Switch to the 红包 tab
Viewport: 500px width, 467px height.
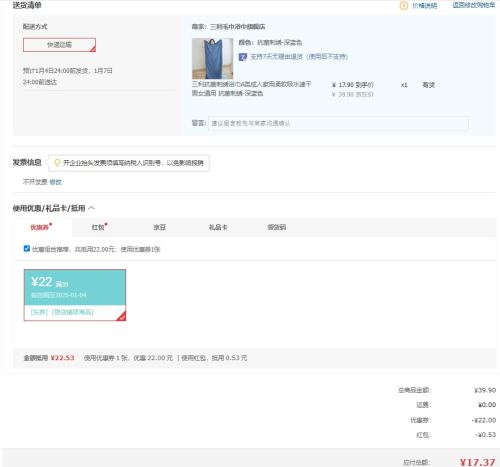click(x=99, y=227)
